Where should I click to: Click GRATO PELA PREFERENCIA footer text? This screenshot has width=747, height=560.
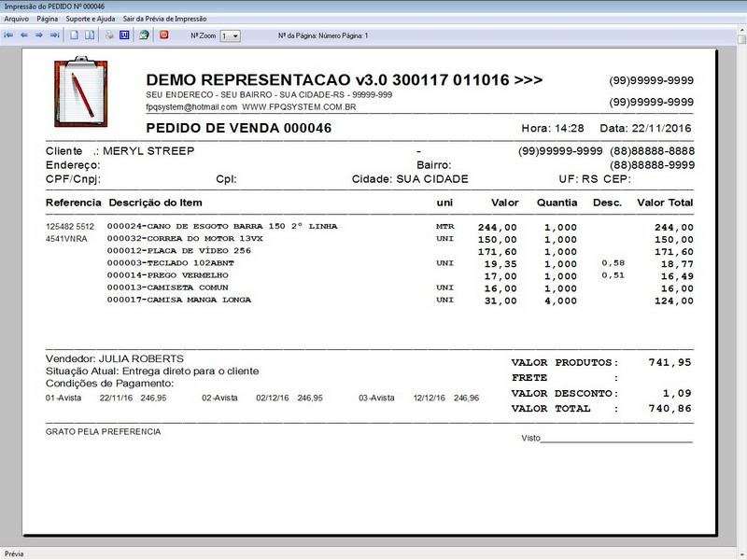pyautogui.click(x=104, y=432)
